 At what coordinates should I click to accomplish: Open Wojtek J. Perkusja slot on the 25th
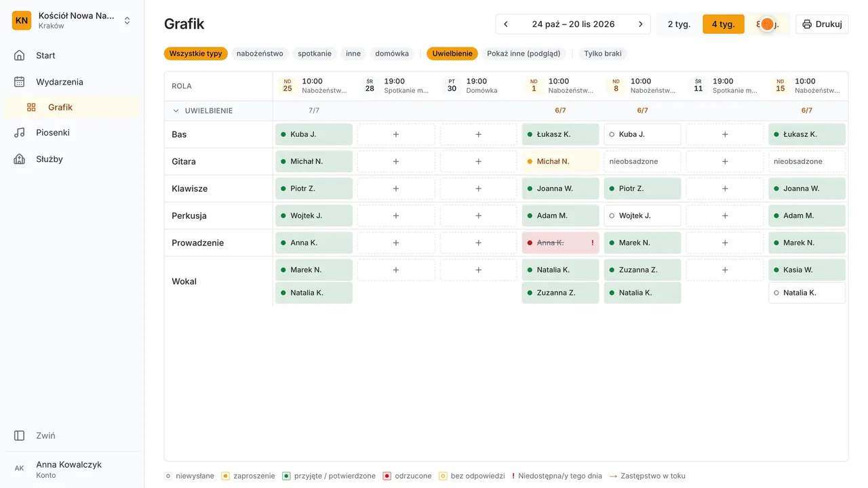tap(314, 216)
